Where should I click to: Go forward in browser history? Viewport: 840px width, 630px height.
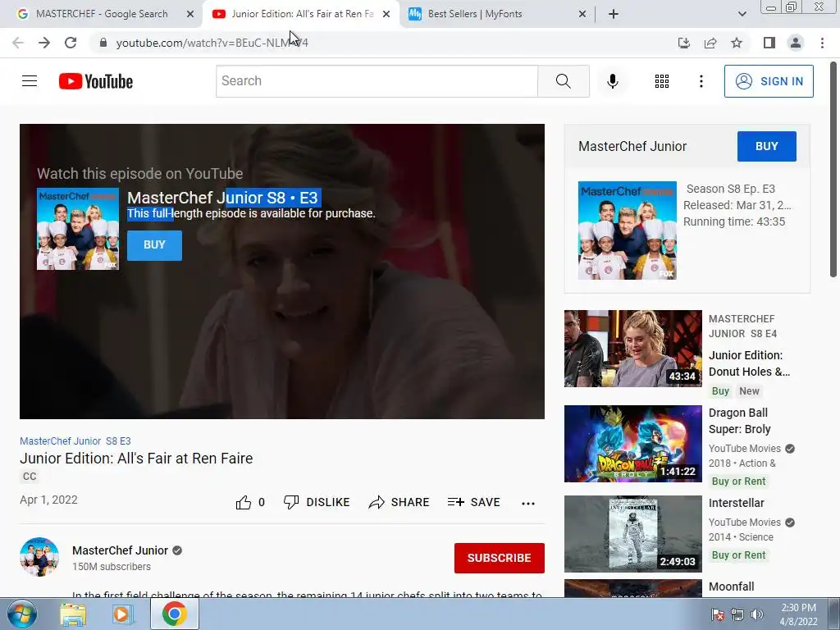(44, 43)
